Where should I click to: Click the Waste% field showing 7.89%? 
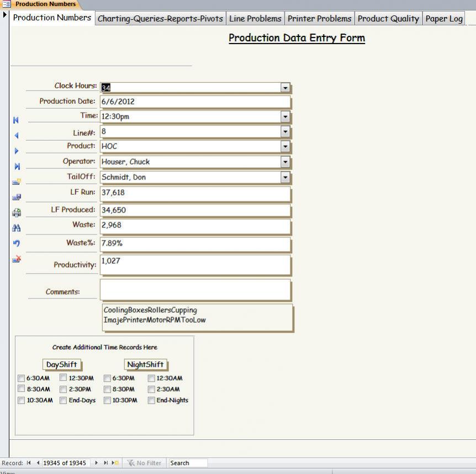(195, 244)
